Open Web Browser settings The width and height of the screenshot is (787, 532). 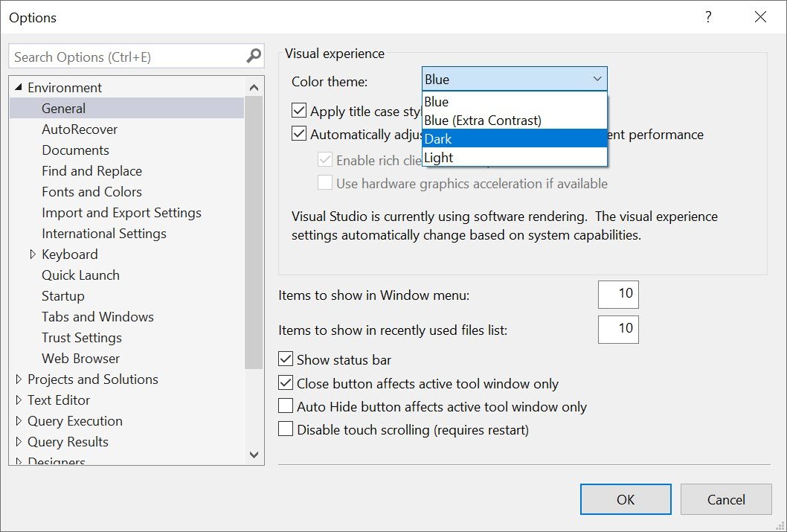coord(81,359)
